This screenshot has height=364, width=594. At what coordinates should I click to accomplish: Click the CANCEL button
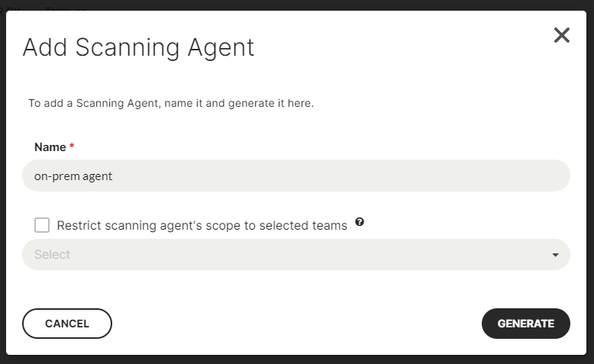point(67,324)
